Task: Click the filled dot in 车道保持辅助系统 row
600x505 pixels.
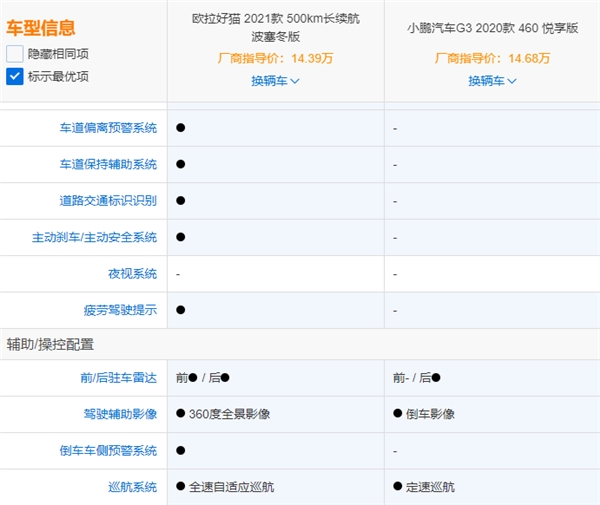Action: (x=181, y=164)
